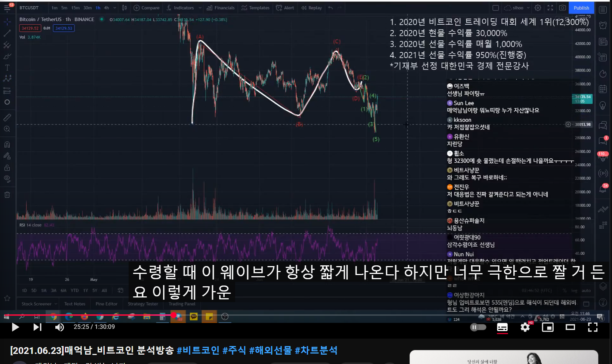Open the BTCUSDT symbol search box
The width and height of the screenshot is (612, 364).
point(29,8)
